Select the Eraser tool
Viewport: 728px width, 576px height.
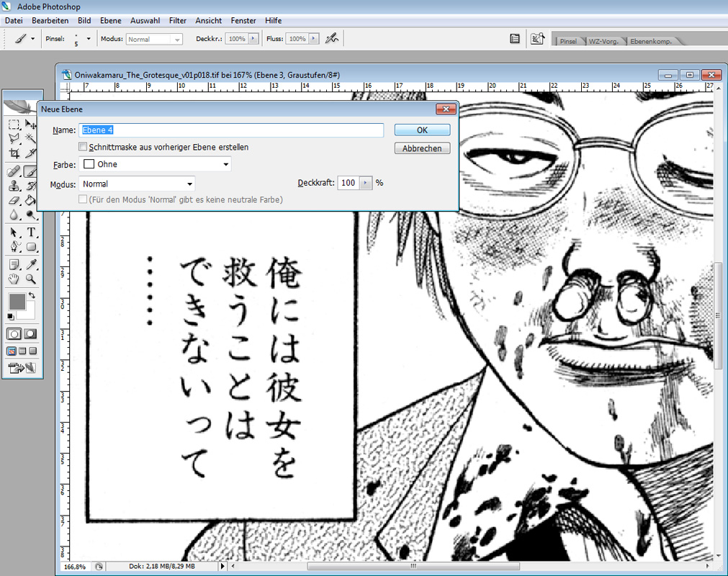tap(14, 200)
